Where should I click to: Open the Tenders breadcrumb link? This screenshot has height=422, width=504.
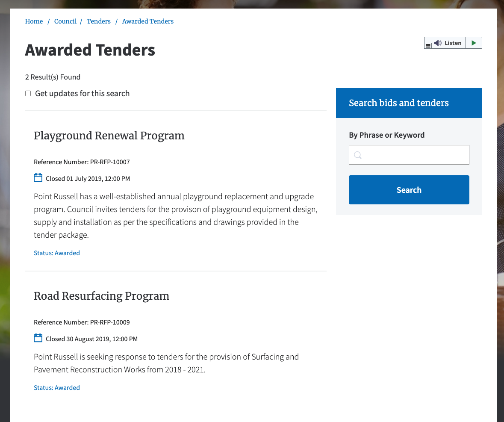click(x=98, y=21)
